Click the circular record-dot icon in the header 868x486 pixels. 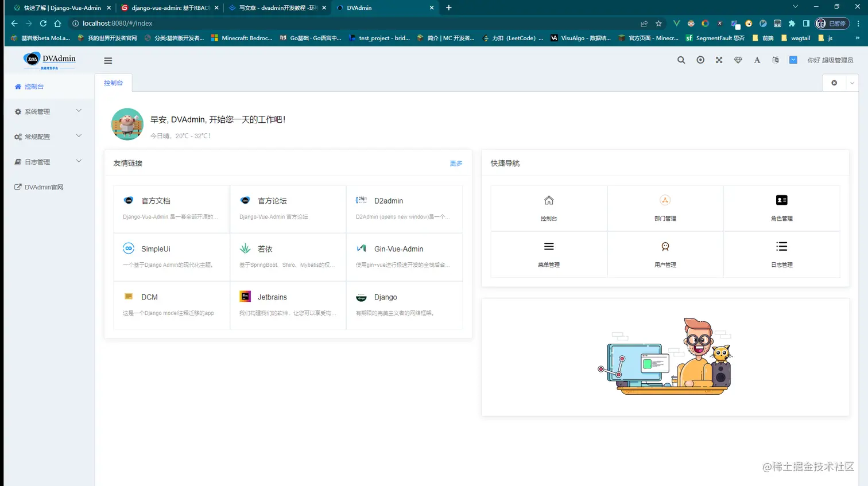[x=700, y=60]
